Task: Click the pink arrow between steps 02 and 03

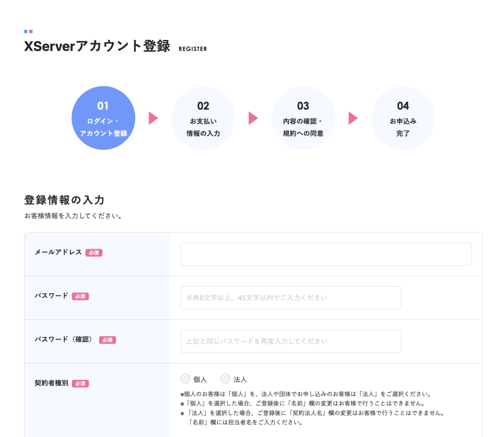Action: [x=253, y=118]
